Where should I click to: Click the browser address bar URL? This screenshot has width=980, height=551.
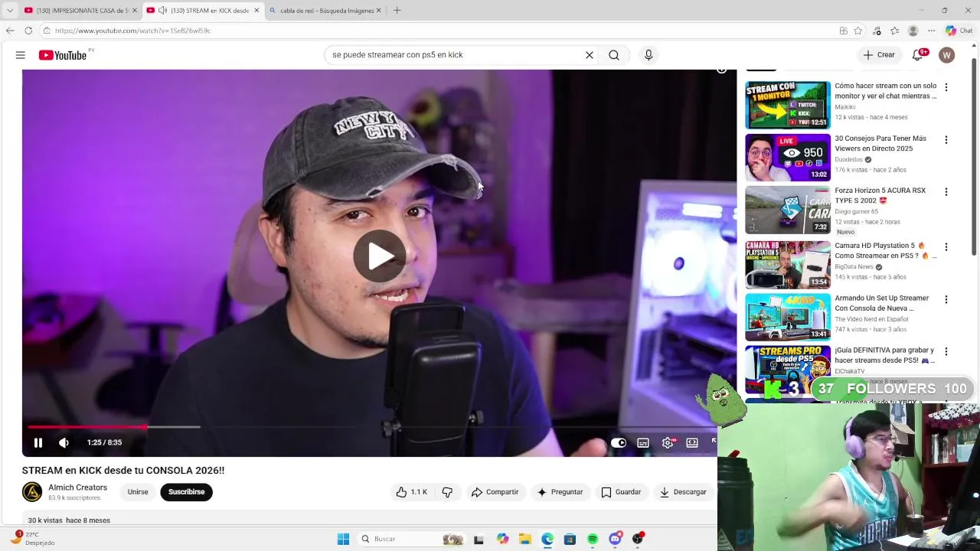coord(132,31)
